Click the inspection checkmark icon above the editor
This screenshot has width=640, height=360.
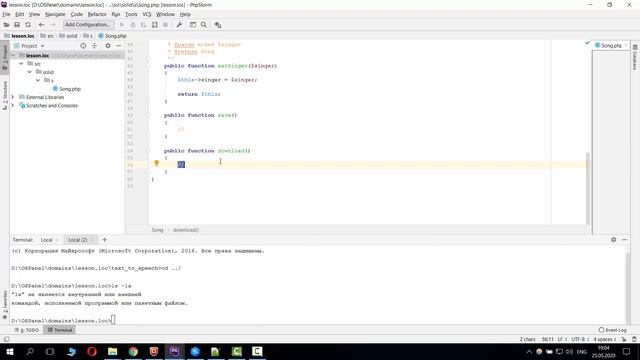[x=587, y=43]
